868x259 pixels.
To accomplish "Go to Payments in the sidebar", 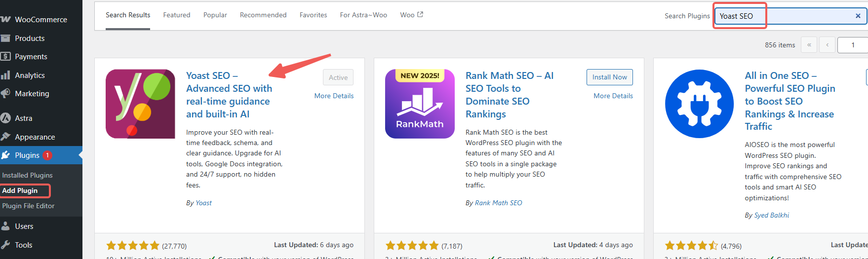I will point(31,57).
